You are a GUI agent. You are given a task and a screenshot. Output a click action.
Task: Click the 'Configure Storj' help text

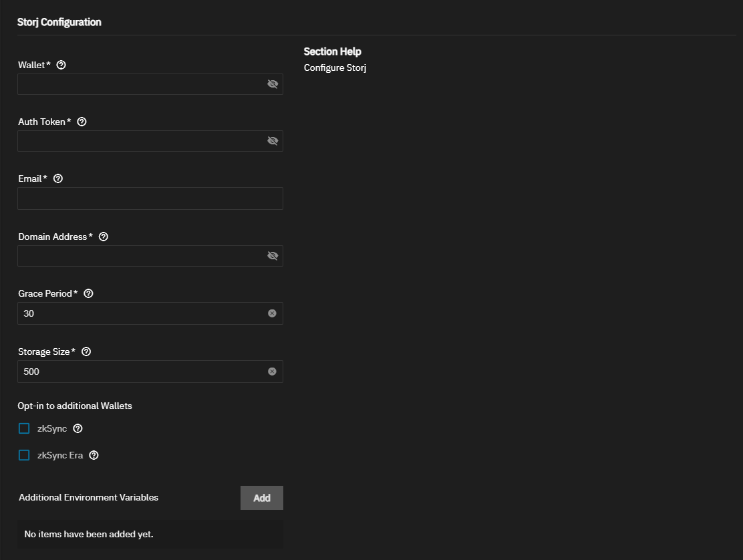coord(335,67)
